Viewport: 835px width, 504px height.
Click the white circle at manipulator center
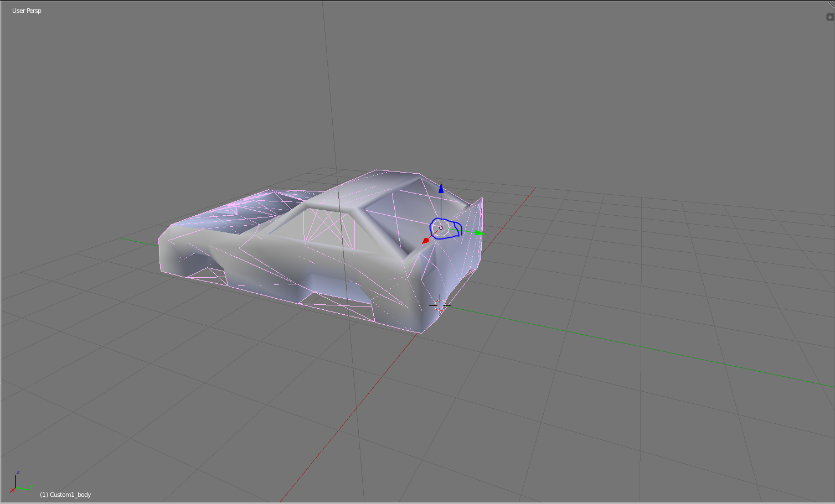click(x=441, y=227)
